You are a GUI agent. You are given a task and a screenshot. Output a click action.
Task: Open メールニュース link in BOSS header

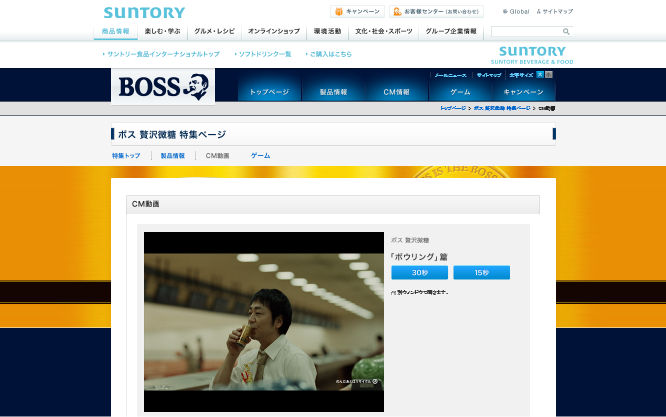point(450,75)
